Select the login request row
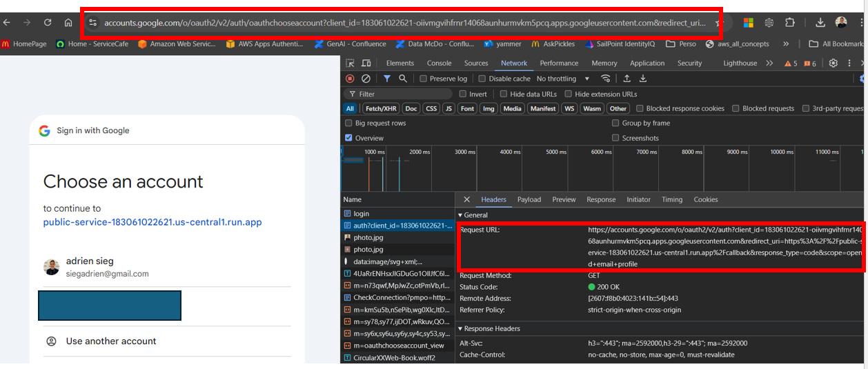 [397, 214]
